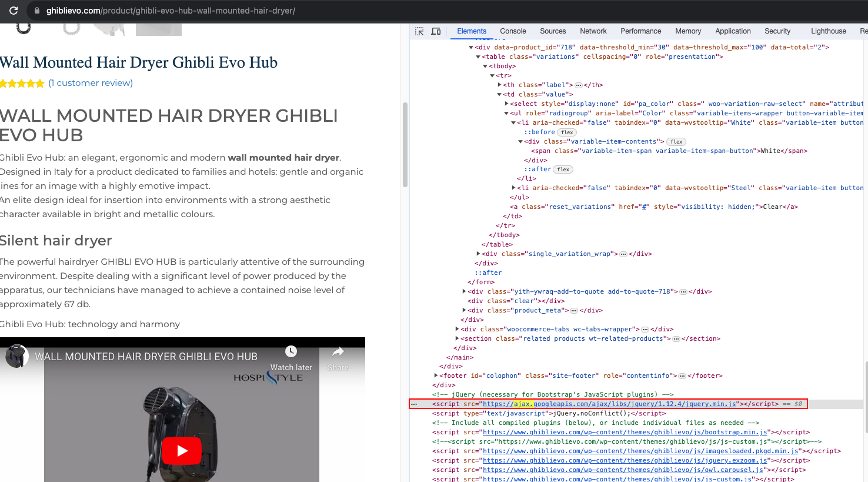Click the flex badge on variable-item-contents div

click(676, 142)
